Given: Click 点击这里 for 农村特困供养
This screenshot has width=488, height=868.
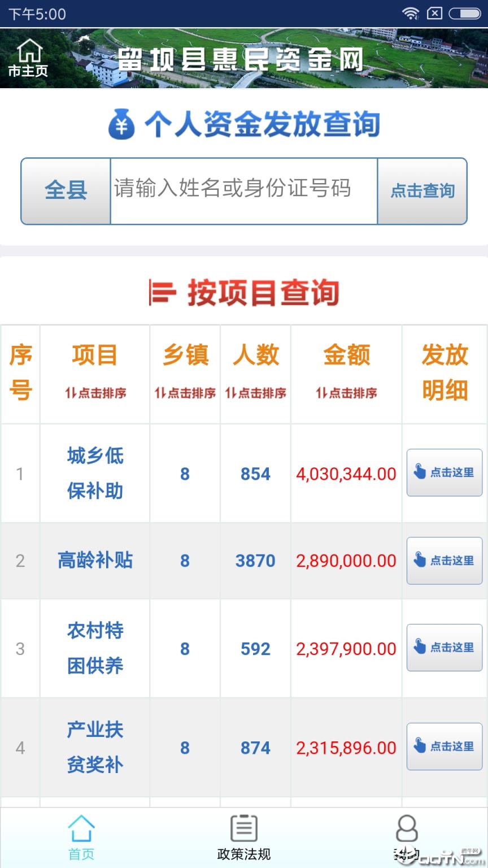Looking at the screenshot, I should [x=444, y=648].
